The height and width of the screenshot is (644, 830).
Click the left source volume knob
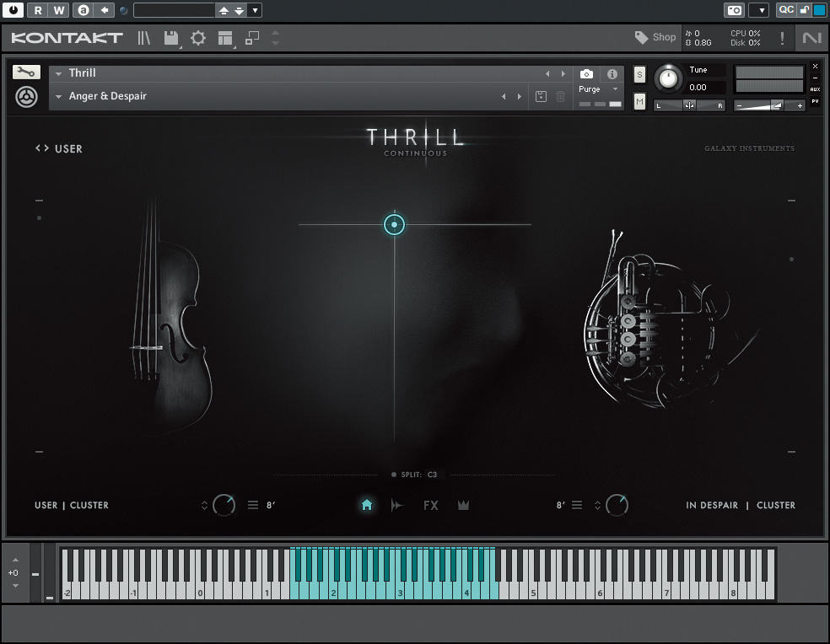(224, 506)
